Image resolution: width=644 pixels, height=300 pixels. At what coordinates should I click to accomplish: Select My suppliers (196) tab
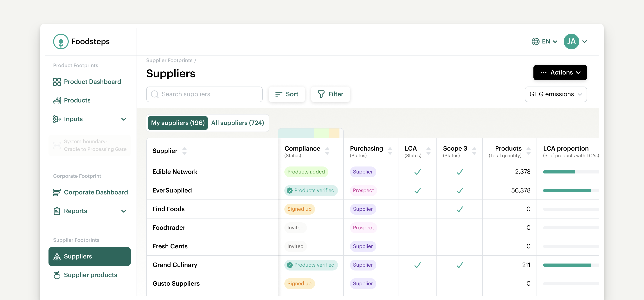click(178, 123)
